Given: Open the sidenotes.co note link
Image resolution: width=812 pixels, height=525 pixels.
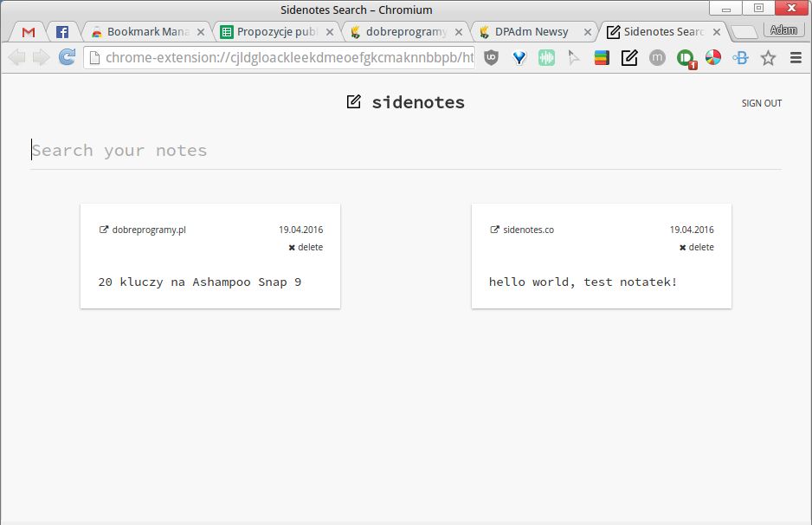Looking at the screenshot, I should (528, 230).
